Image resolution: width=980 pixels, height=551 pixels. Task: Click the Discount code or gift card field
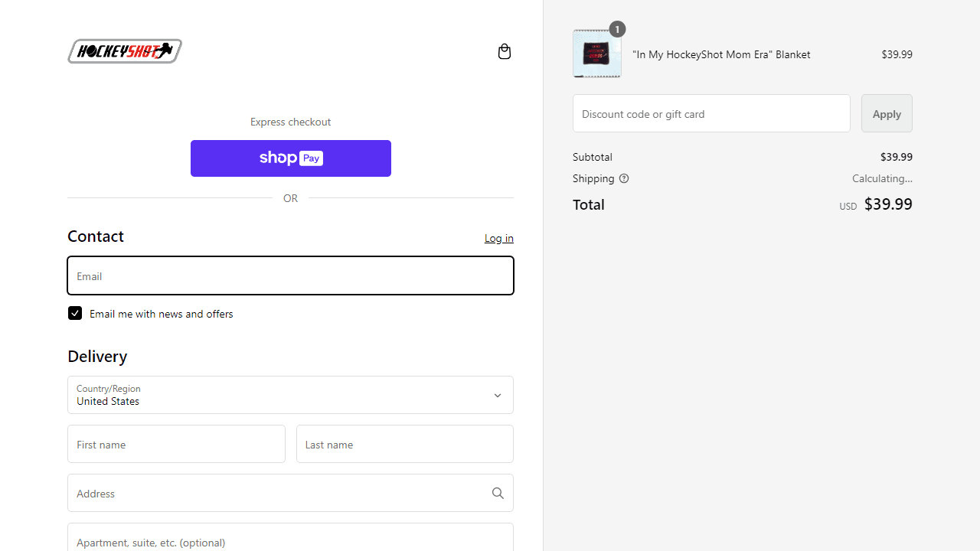(x=711, y=113)
